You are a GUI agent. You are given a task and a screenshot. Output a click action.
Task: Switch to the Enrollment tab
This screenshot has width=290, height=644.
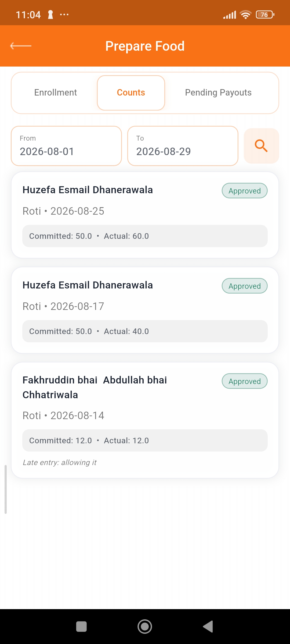click(56, 93)
